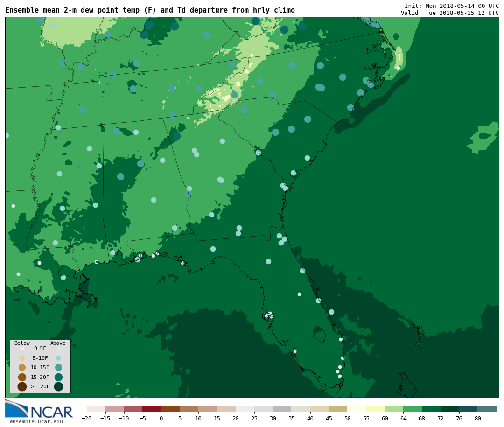This screenshot has width=504, height=427.
Task: Click the '76' colorbar tick label
Action: (x=459, y=419)
